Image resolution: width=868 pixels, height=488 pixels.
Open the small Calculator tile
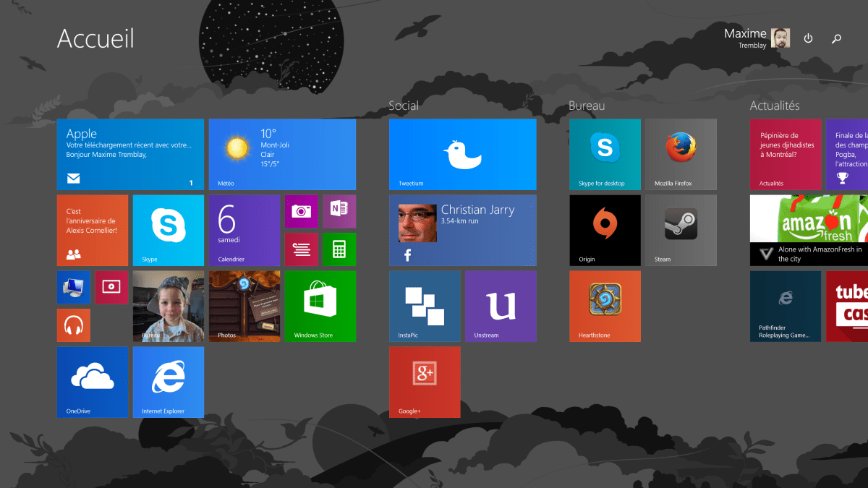(x=339, y=249)
